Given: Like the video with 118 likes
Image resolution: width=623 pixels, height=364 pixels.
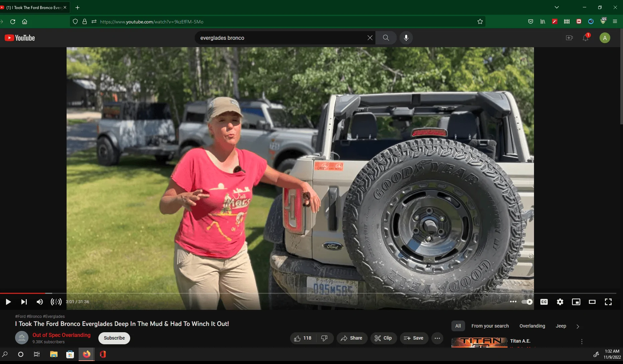Looking at the screenshot, I should (303, 338).
